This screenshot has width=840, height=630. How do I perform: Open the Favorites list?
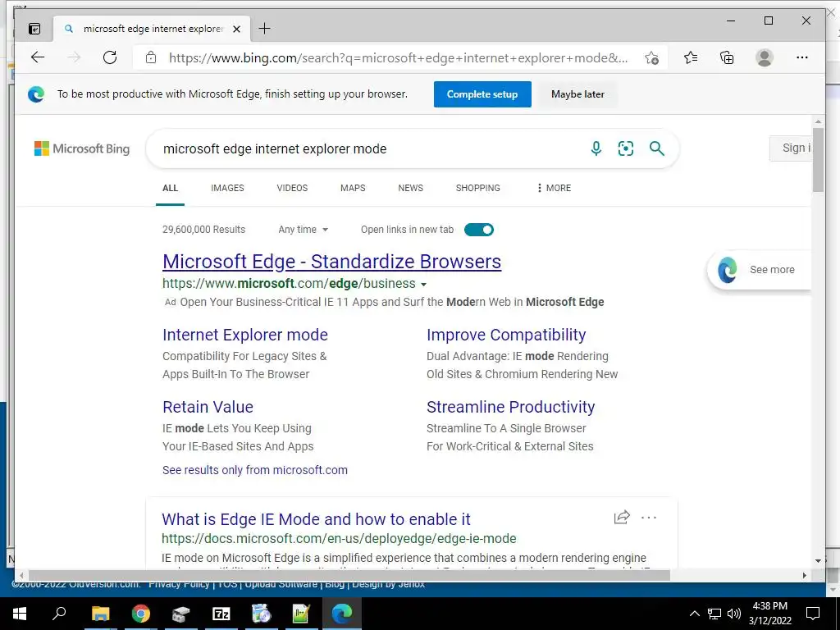(x=691, y=57)
